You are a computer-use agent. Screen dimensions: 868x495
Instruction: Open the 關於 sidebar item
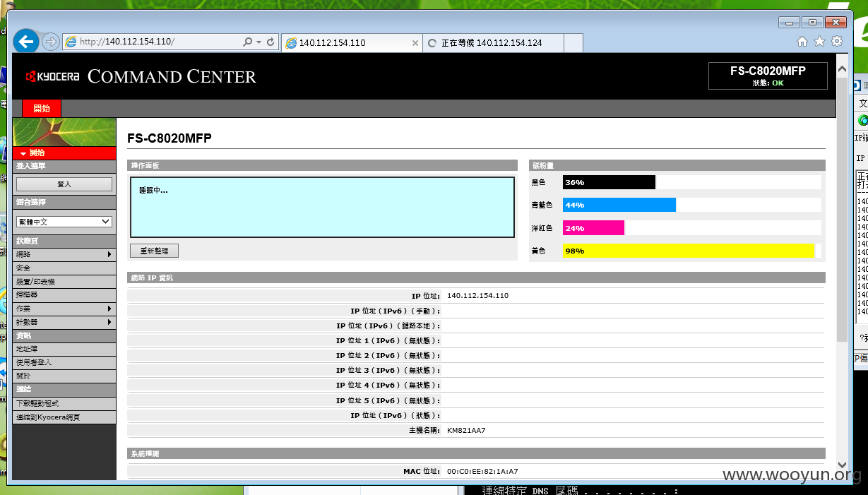(64, 376)
